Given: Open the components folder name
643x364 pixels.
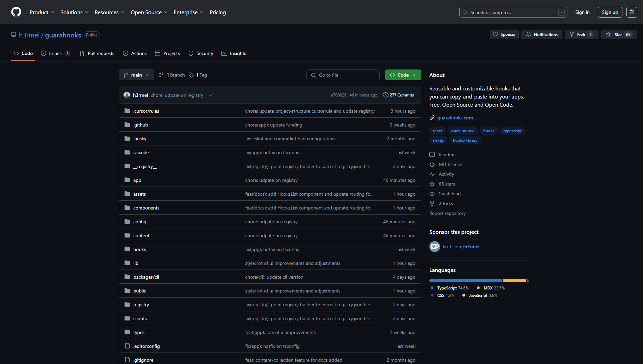Looking at the screenshot, I should (146, 208).
